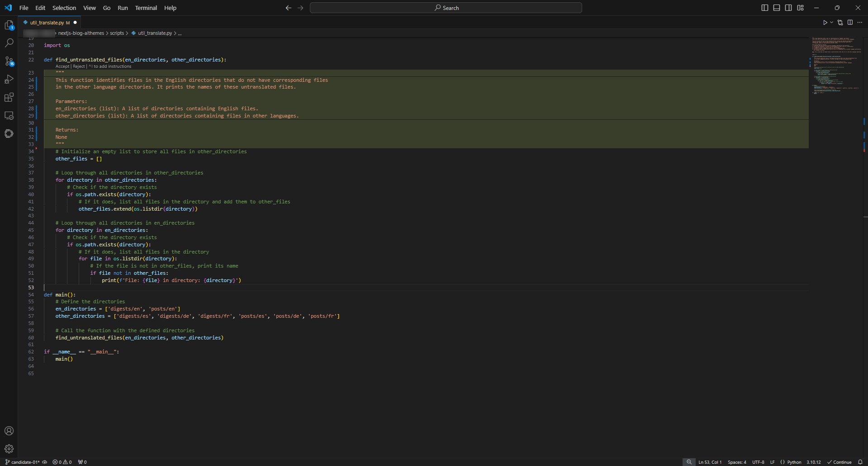The image size is (868, 466).
Task: Open breadcrumb ellipsis symbol dropdown
Action: tap(180, 33)
